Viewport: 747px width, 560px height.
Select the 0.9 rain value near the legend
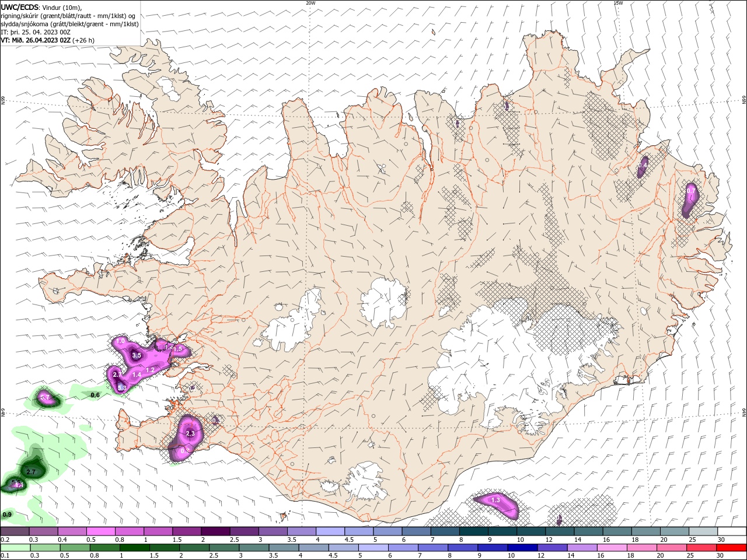tap(7, 514)
